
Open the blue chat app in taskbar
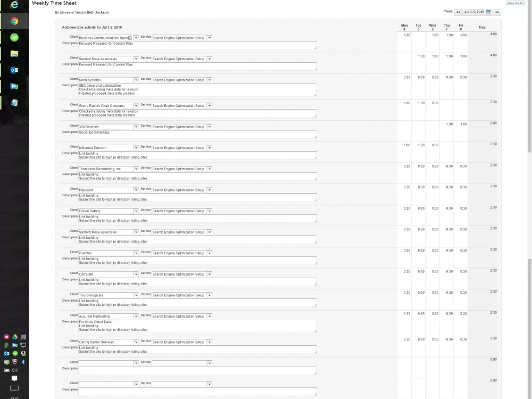(x=14, y=86)
